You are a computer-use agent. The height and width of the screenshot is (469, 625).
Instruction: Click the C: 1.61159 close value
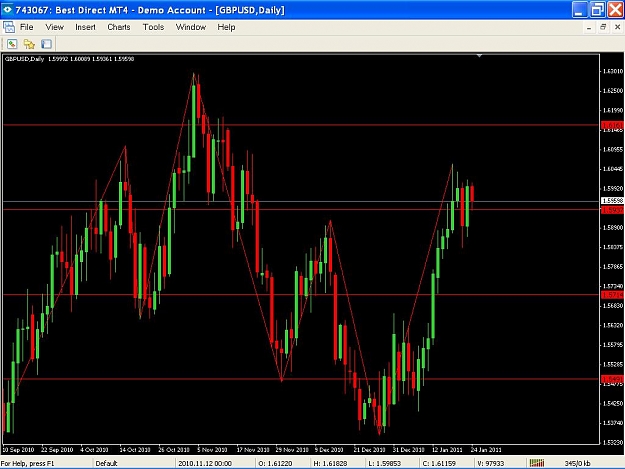coord(440,463)
